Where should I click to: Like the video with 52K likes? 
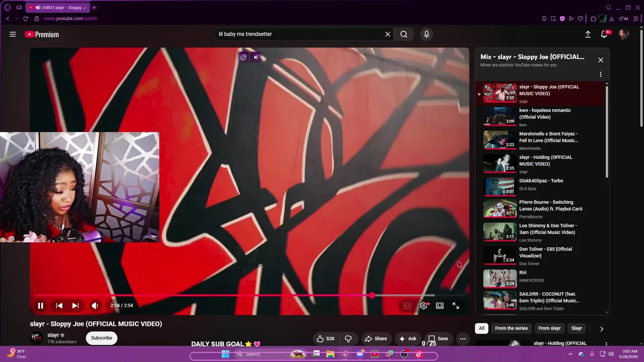point(325,338)
